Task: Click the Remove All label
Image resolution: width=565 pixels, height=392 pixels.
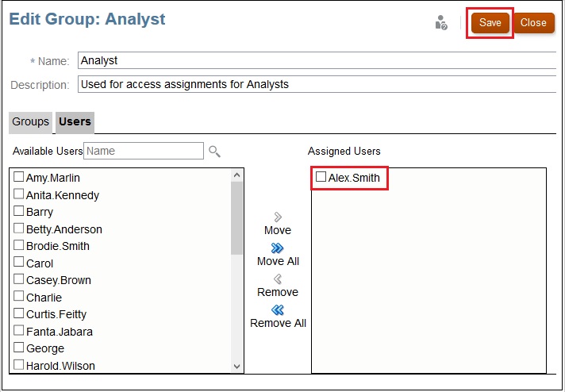Action: click(278, 323)
